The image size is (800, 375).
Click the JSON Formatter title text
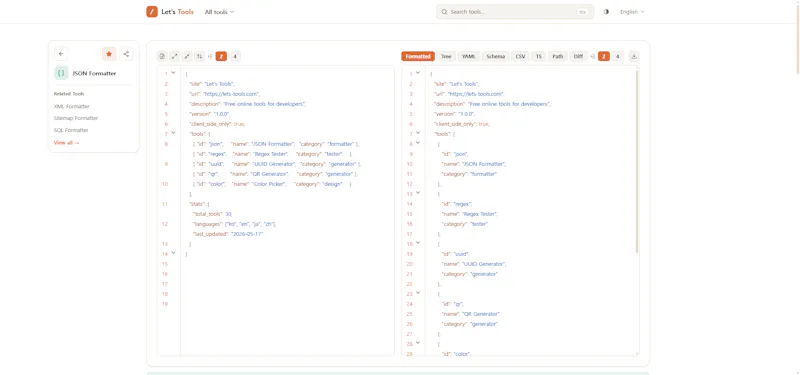tap(94, 73)
